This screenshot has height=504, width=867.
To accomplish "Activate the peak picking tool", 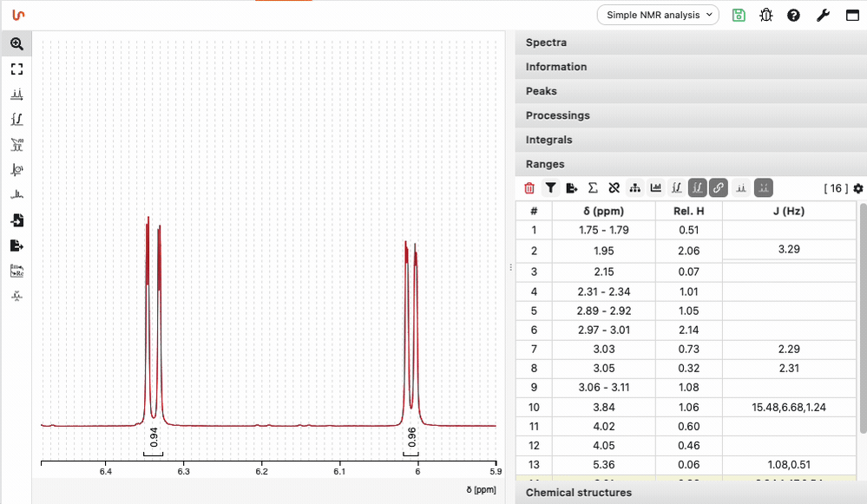I will [16, 94].
